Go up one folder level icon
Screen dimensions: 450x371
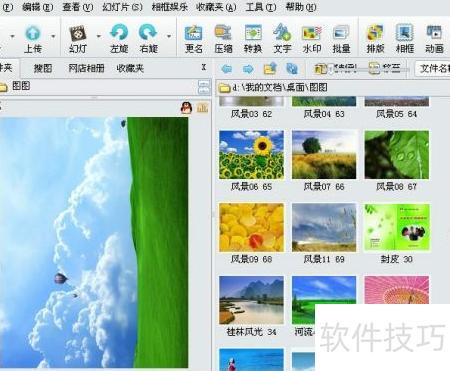click(270, 68)
